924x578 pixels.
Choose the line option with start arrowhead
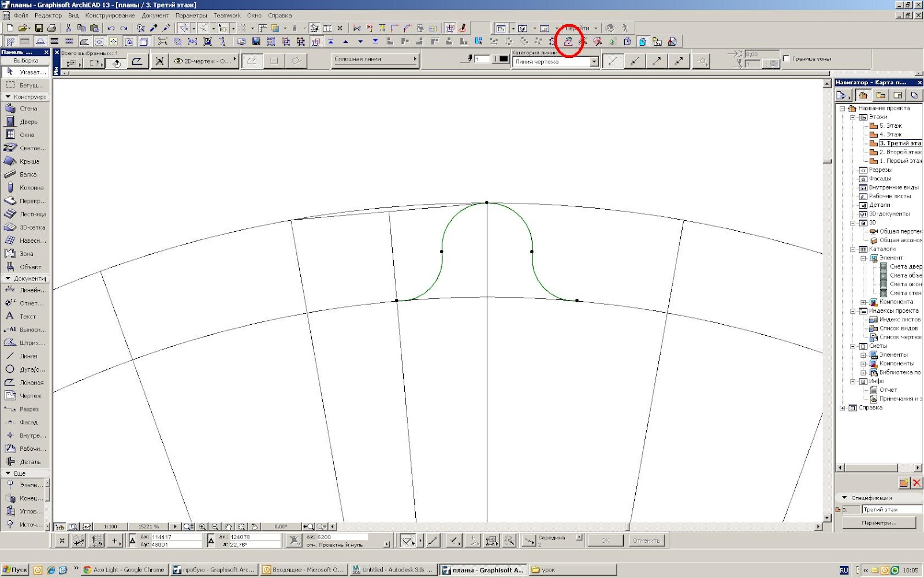635,61
